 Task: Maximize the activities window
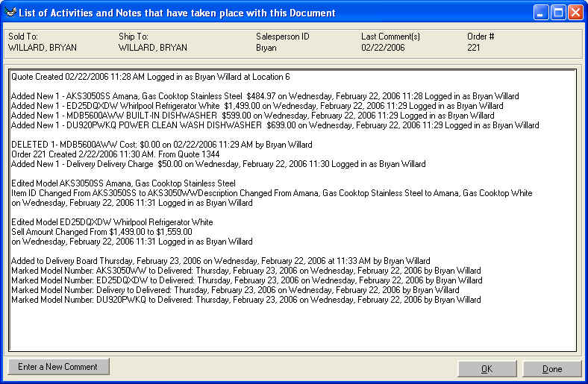tap(558, 13)
